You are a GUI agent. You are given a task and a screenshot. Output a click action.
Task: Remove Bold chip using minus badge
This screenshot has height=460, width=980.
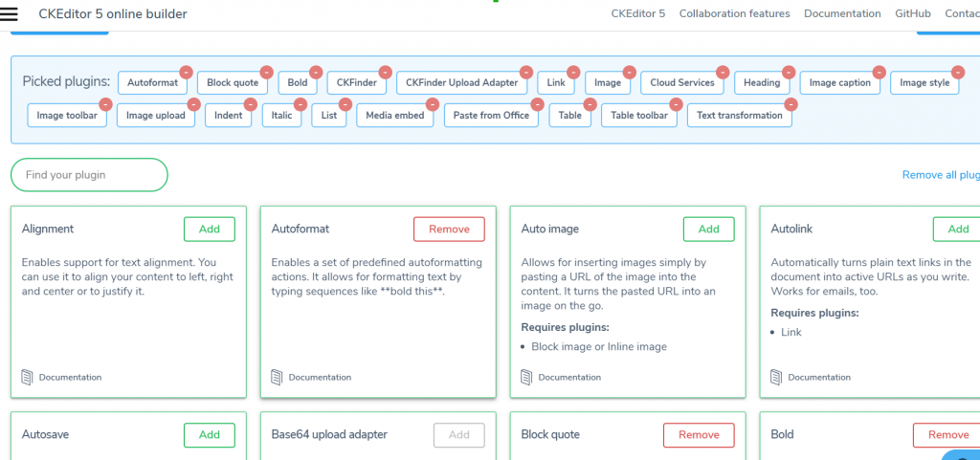pos(316,72)
